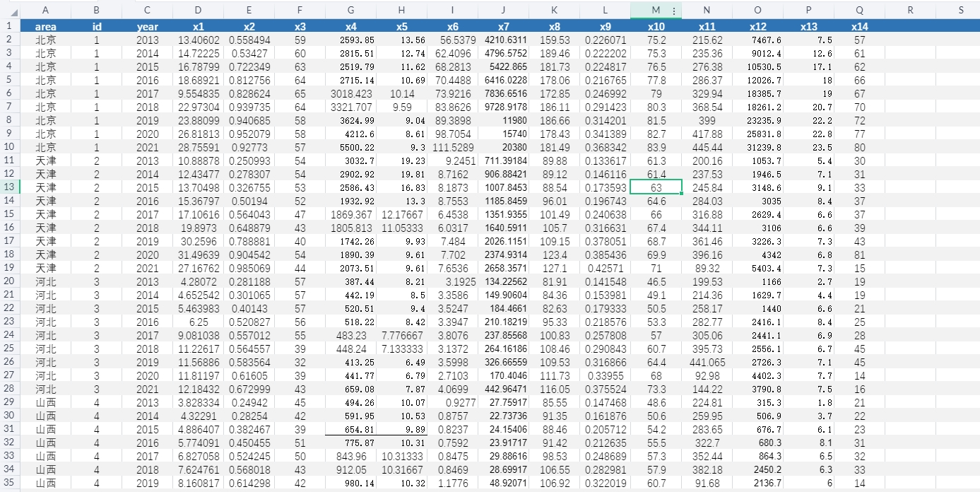Select the active cell containing 63
980x492 pixels.
(x=656, y=187)
